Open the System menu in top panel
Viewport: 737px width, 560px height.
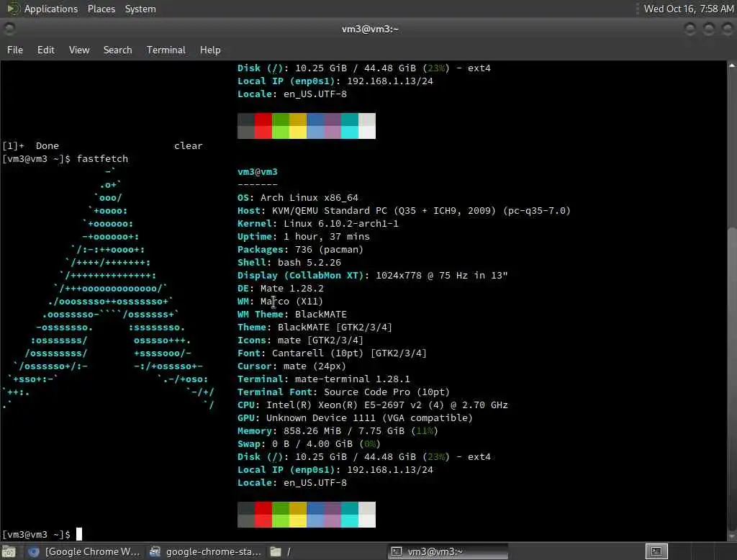[140, 9]
